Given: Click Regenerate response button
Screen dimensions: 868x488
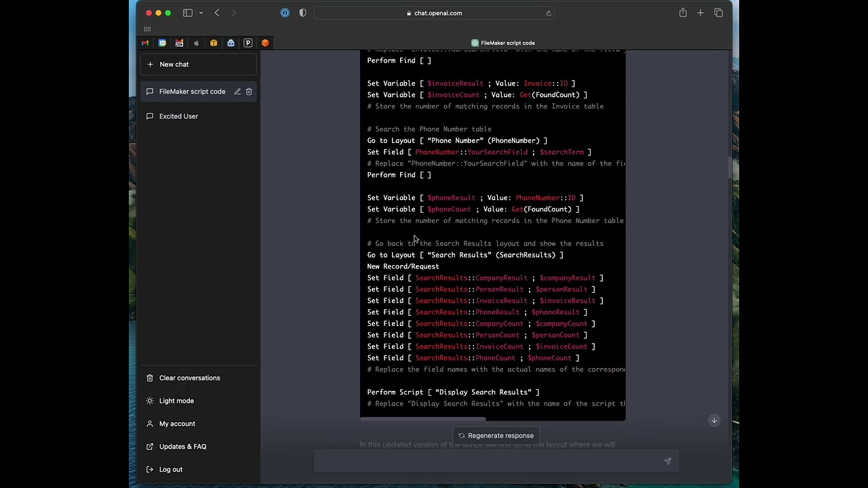Looking at the screenshot, I should point(496,436).
